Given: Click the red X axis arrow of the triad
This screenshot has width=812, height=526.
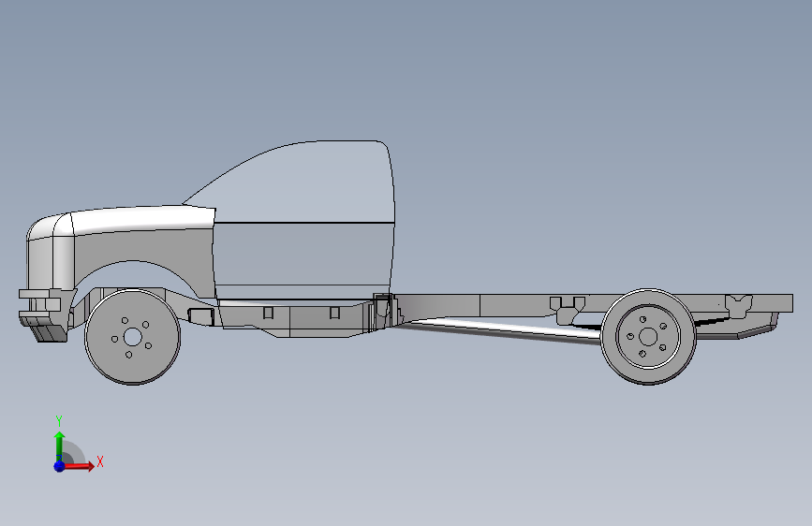Looking at the screenshot, I should 78,466.
